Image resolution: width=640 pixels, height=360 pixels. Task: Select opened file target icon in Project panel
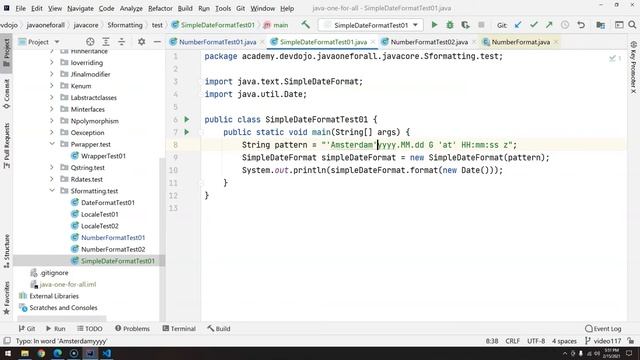point(90,42)
